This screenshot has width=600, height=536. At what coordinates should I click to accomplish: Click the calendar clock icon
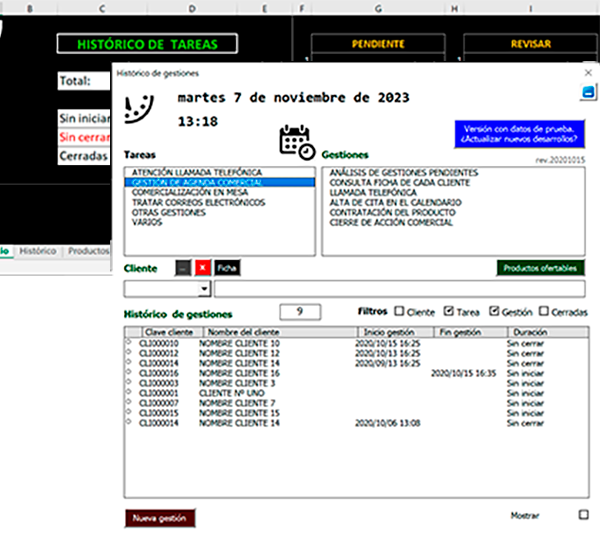tap(297, 142)
